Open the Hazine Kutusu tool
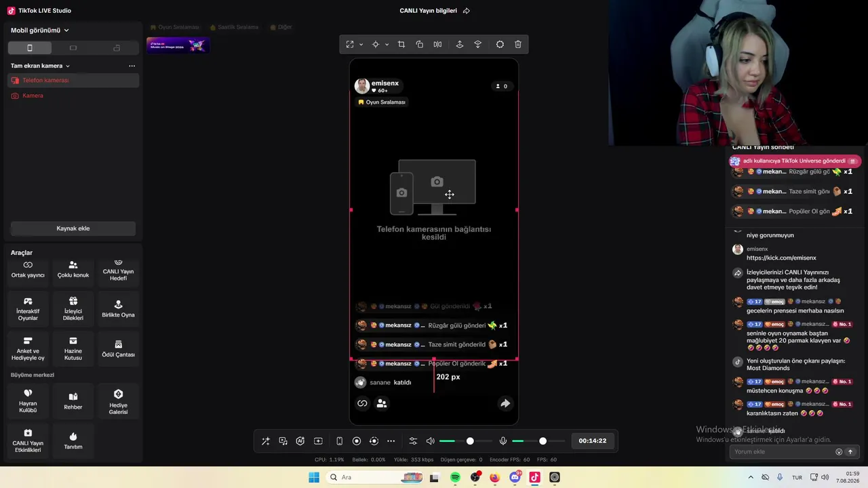The height and width of the screenshot is (488, 868). [x=73, y=348]
